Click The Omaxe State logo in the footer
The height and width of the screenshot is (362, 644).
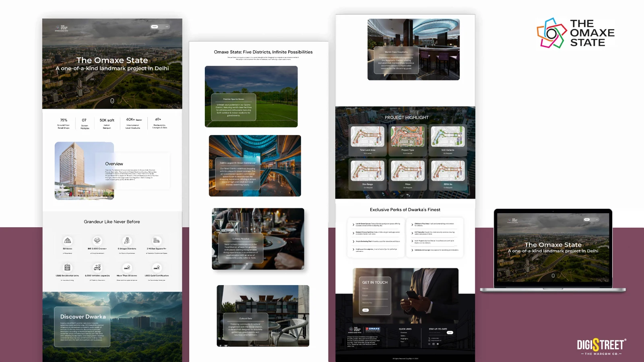tap(355, 330)
